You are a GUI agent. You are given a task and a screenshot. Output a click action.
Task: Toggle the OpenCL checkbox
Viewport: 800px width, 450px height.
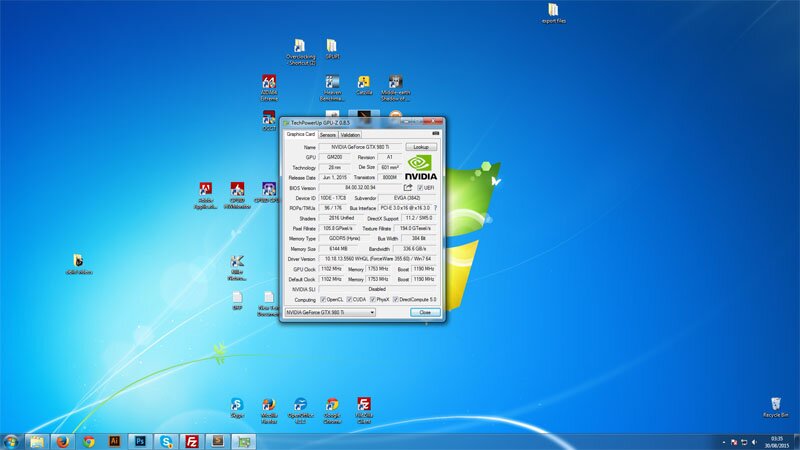(x=323, y=299)
